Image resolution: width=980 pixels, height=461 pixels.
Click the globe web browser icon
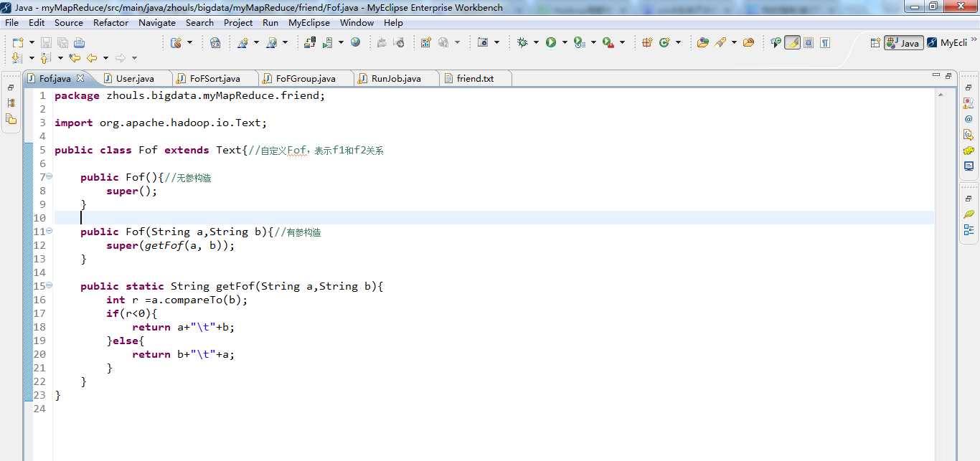point(355,42)
